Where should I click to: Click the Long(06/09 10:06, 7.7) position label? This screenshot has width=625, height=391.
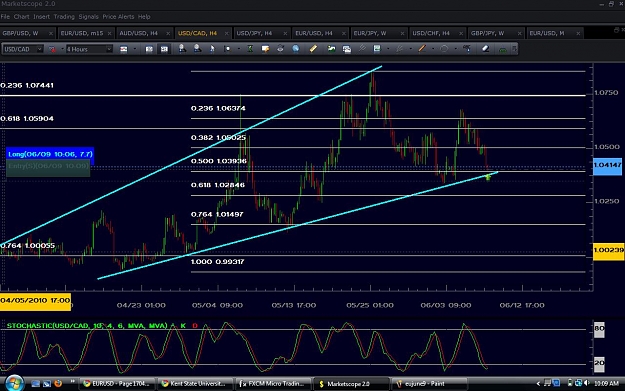50,154
